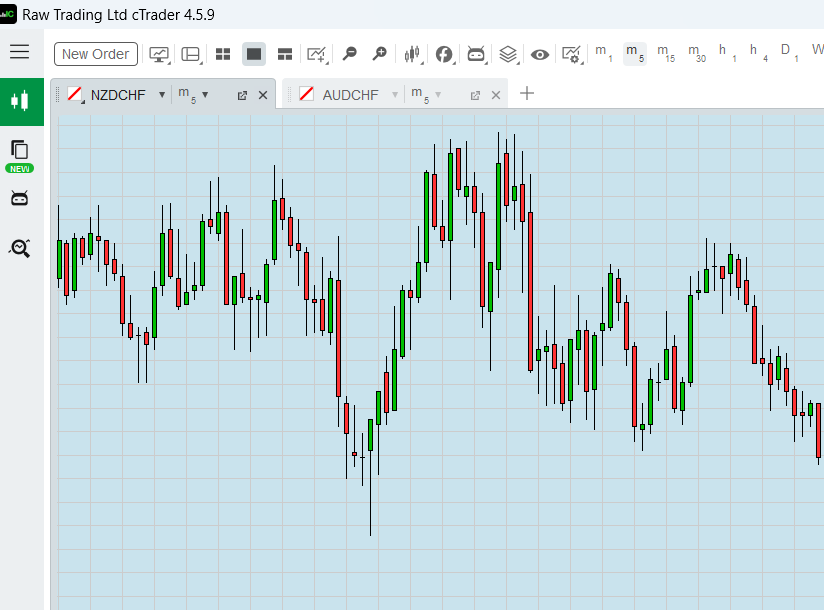Click the New Order button

click(96, 54)
